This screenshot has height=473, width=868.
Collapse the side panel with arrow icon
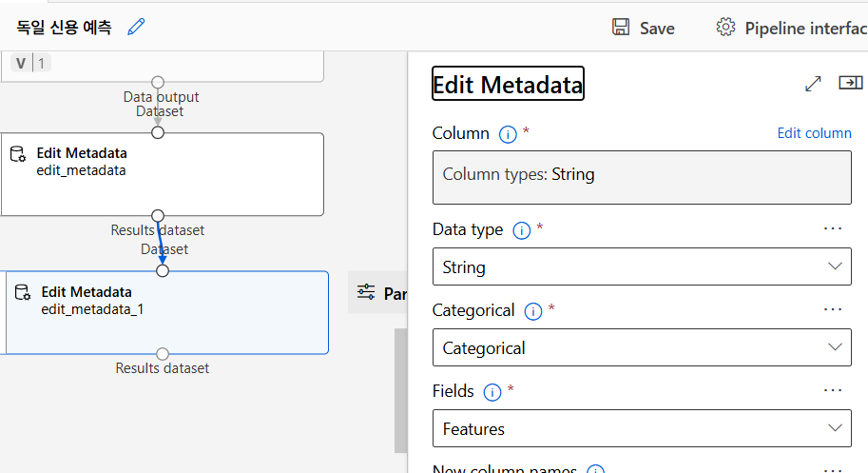[849, 84]
